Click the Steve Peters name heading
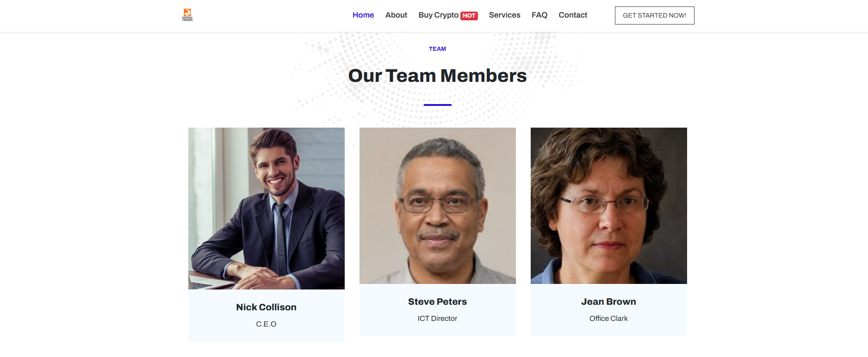 pos(438,302)
